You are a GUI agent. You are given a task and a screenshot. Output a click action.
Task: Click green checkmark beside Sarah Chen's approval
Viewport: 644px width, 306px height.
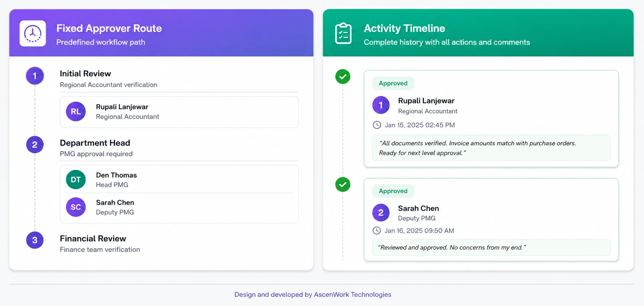click(343, 184)
